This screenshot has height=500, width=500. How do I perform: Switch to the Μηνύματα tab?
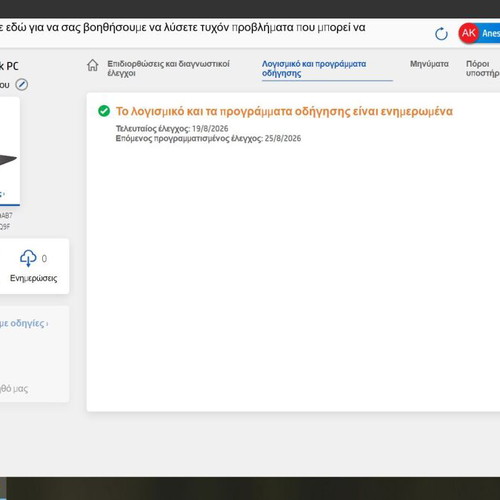(429, 64)
